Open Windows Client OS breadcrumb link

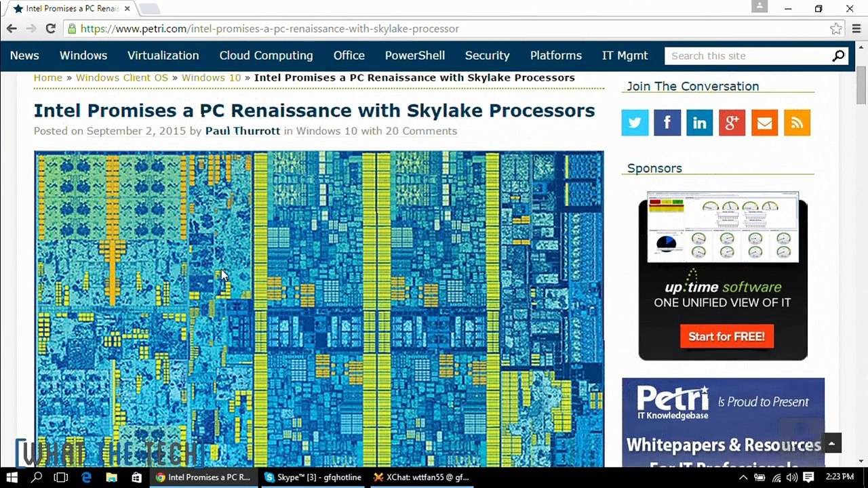point(122,77)
